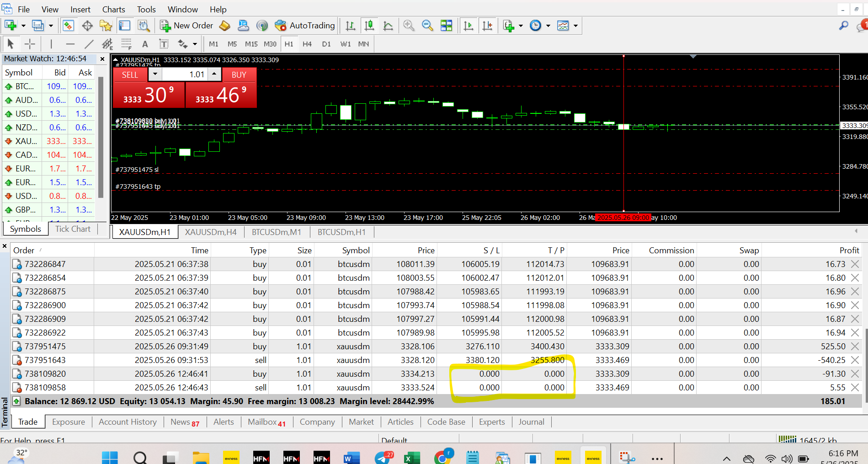
Task: Toggle Chart Shift icon
Action: pyautogui.click(x=487, y=26)
